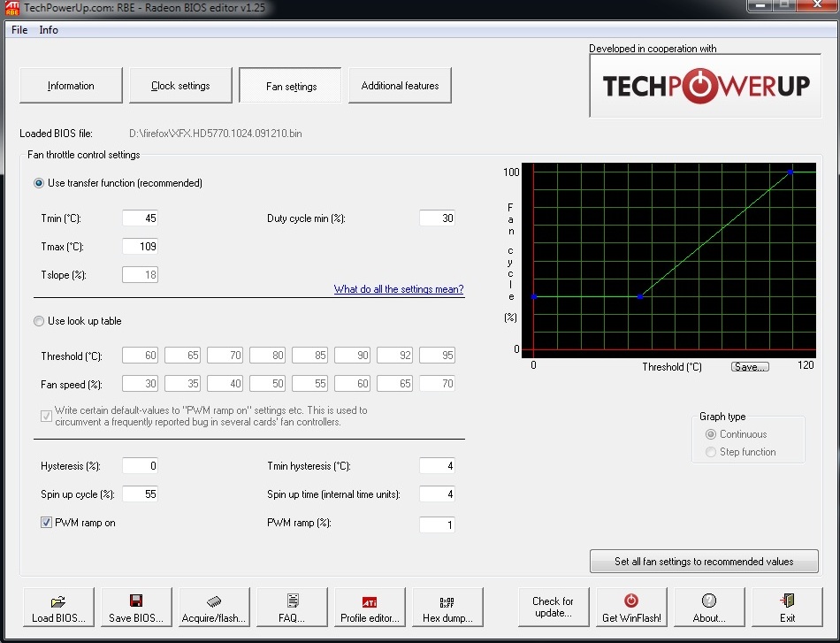Screen dimensions: 840x643
Task: Select Continuous graph type radio button
Action: (711, 434)
